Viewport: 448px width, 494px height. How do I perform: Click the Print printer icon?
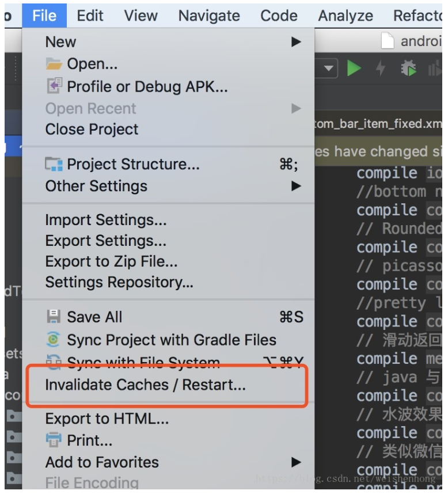(54, 440)
